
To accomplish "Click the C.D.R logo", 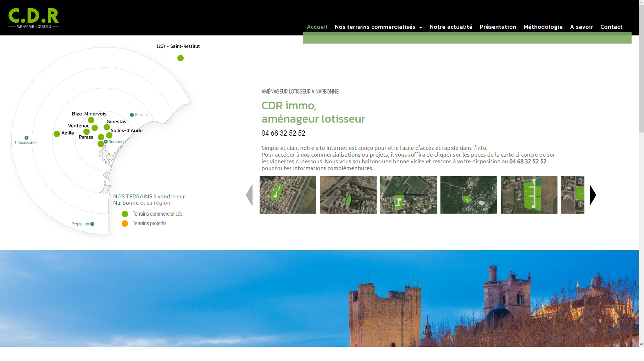I will pos(33,17).
